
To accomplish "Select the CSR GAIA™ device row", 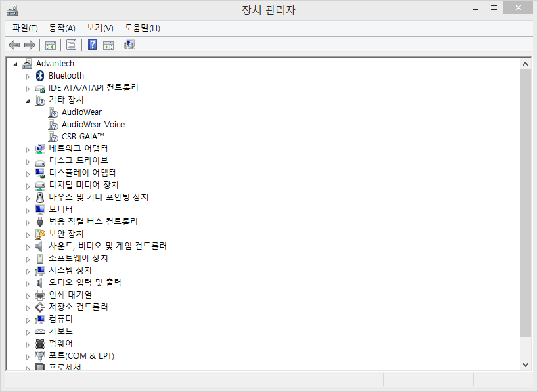I will (83, 137).
